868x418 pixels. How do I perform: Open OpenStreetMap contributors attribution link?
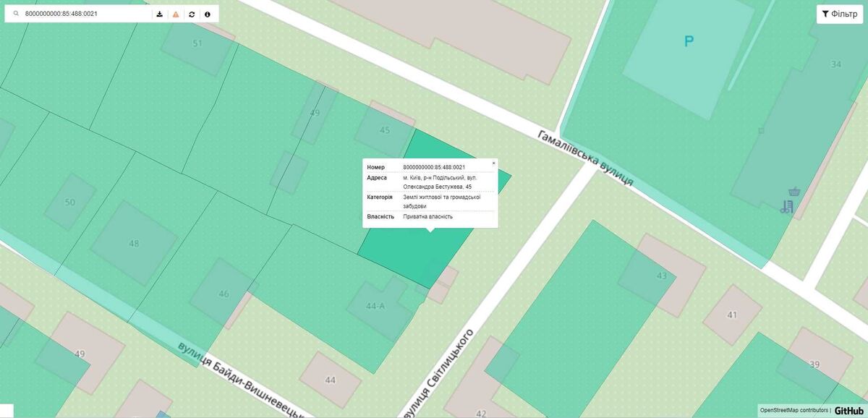pos(793,410)
